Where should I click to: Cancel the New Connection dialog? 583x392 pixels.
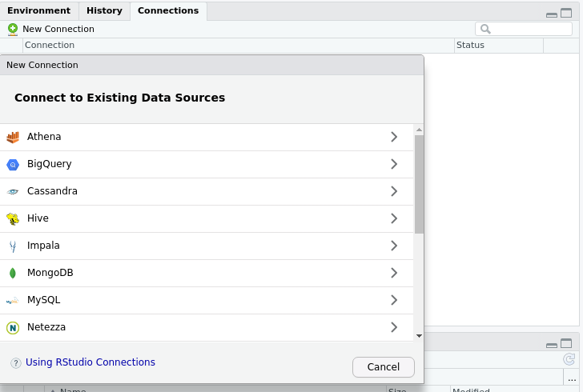[x=383, y=367]
